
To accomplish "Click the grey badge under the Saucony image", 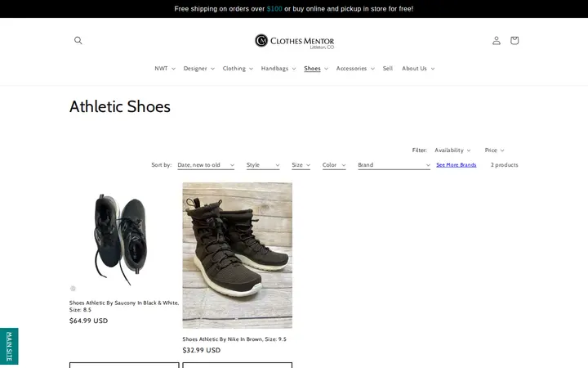I will pyautogui.click(x=73, y=289).
